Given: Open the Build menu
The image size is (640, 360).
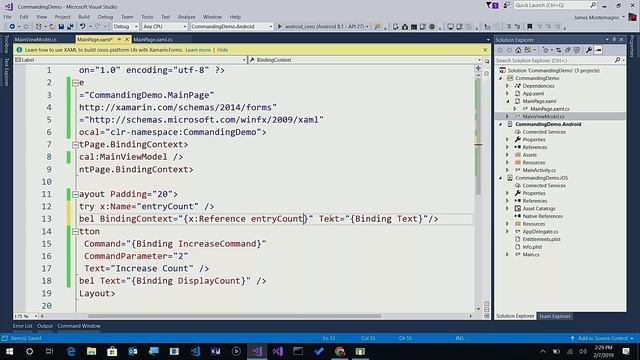Looking at the screenshot, I should [x=84, y=17].
